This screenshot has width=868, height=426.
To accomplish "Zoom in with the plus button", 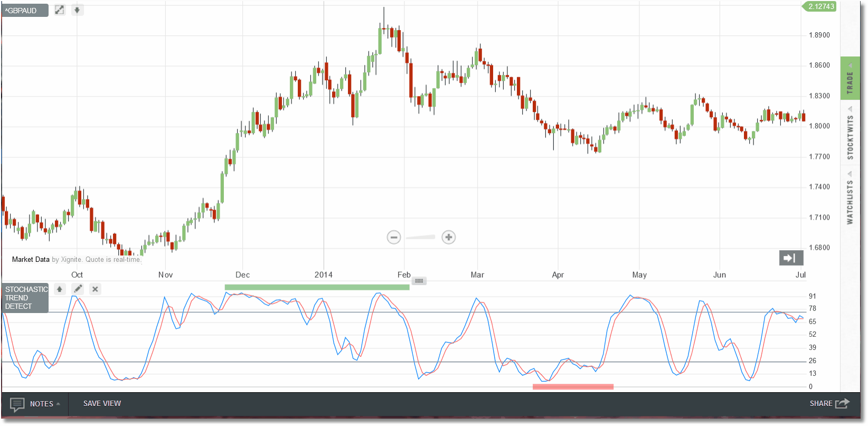I will click(x=449, y=238).
